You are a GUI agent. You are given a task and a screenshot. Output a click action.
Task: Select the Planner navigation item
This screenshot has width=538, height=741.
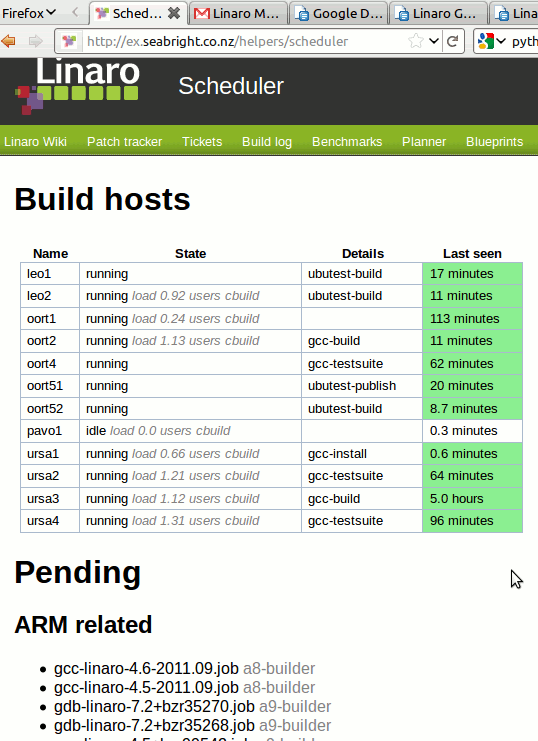click(x=424, y=142)
